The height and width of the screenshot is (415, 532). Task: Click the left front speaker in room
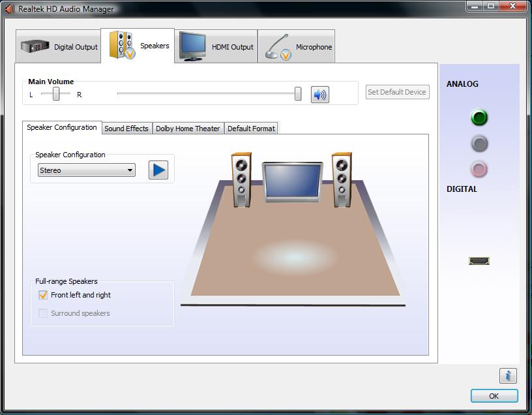pos(242,179)
